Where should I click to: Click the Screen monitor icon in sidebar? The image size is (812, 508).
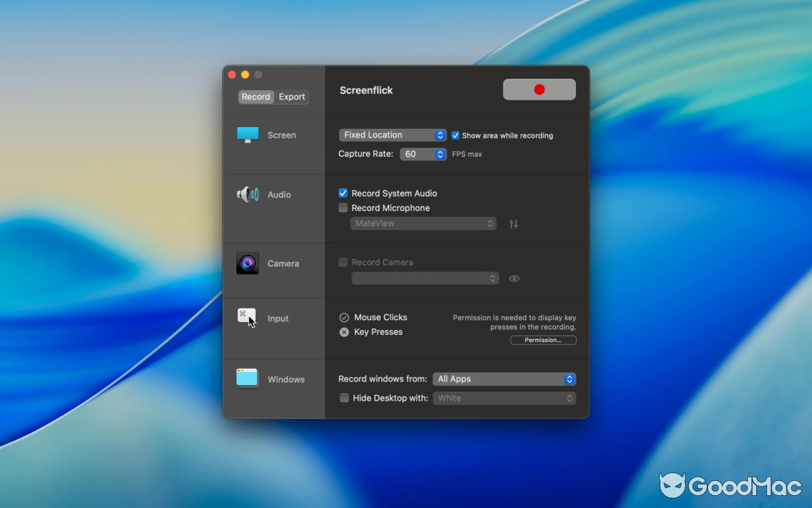tap(247, 135)
